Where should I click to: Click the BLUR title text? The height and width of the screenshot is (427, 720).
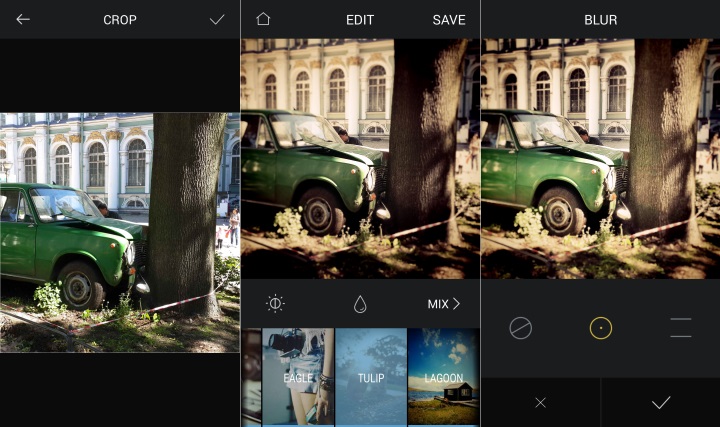coord(601,20)
